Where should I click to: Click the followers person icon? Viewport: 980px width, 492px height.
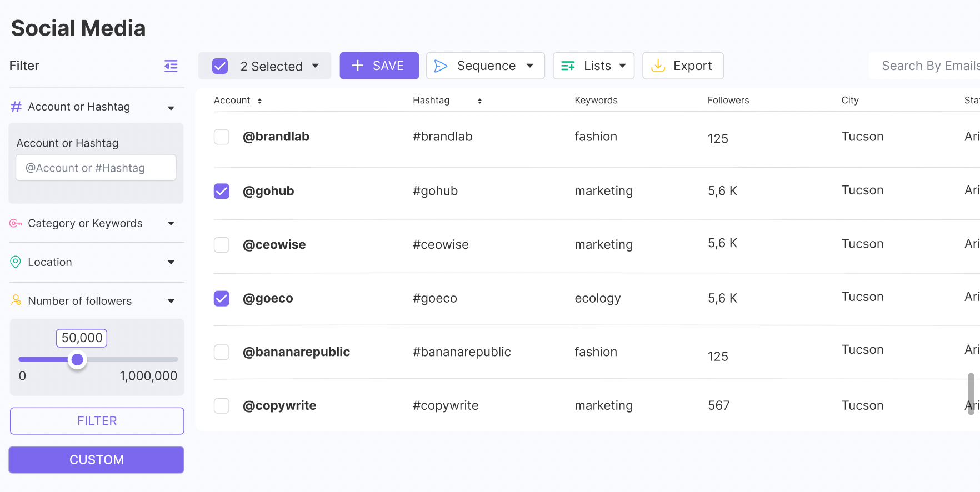click(x=16, y=300)
